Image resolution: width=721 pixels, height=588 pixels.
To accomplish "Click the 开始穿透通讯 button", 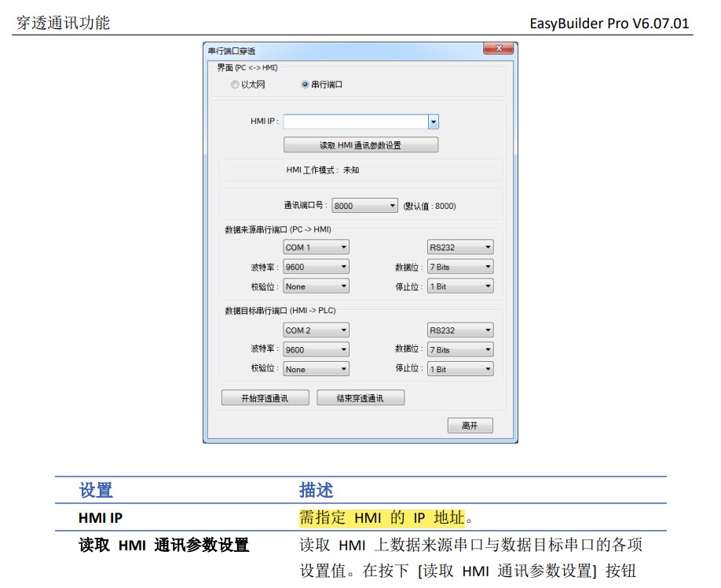I will coord(265,398).
